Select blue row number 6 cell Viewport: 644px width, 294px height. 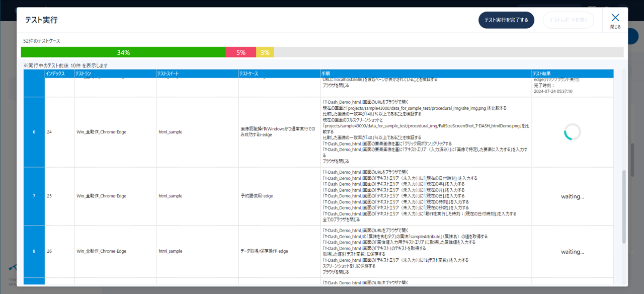pos(34,132)
